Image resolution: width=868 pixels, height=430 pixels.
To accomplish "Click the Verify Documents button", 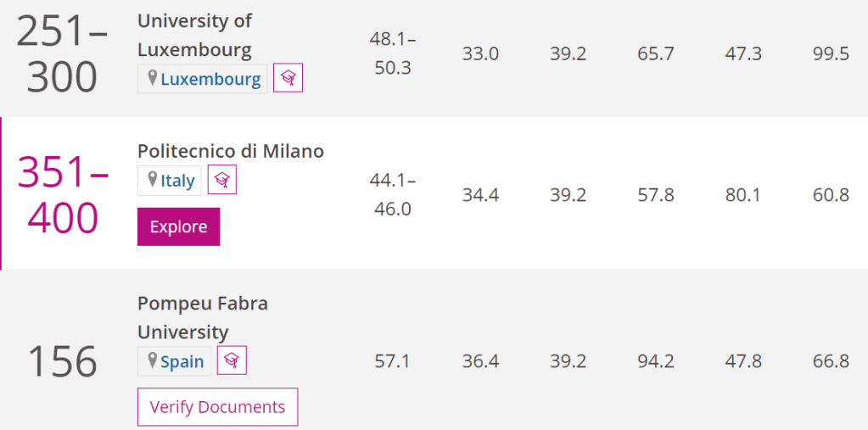I will click(x=217, y=407).
